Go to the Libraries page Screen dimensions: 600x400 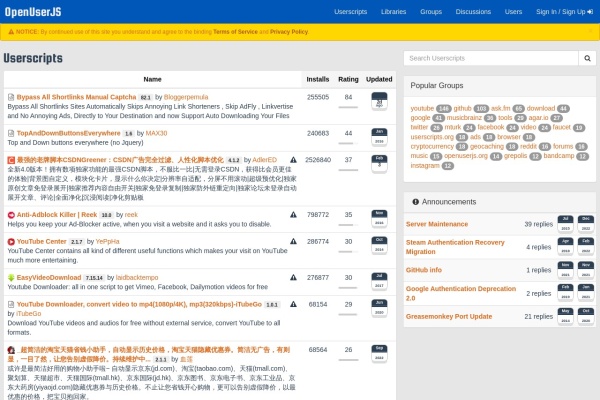click(393, 12)
